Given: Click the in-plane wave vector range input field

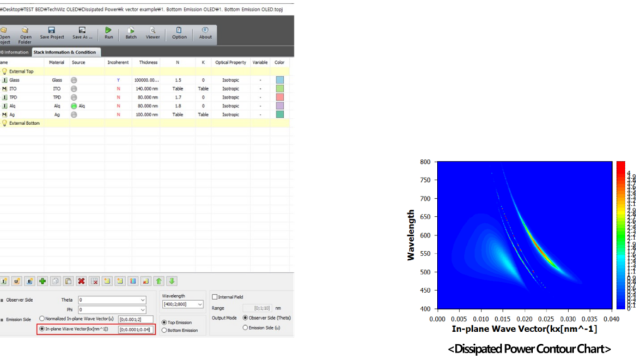Looking at the screenshot, I should click(x=136, y=329).
